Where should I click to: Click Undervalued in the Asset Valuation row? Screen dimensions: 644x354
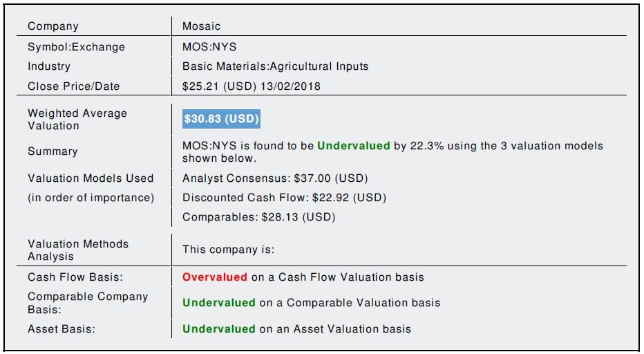pos(218,329)
